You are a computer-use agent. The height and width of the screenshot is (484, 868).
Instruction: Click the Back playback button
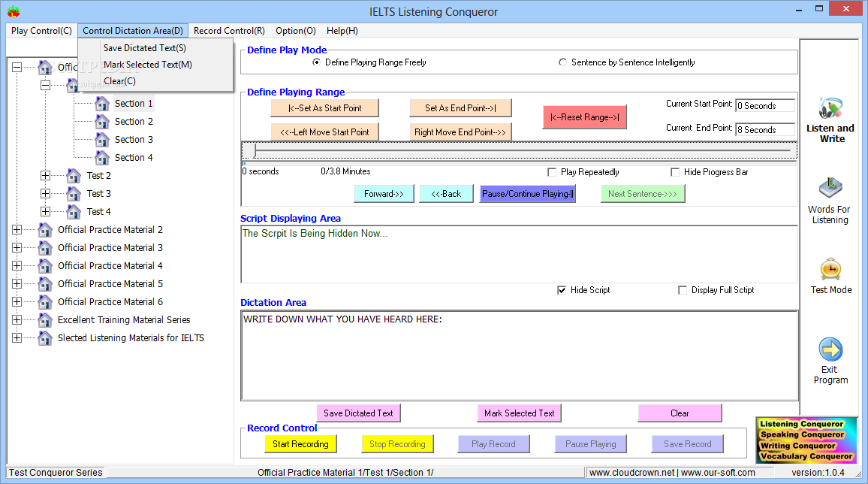click(446, 194)
